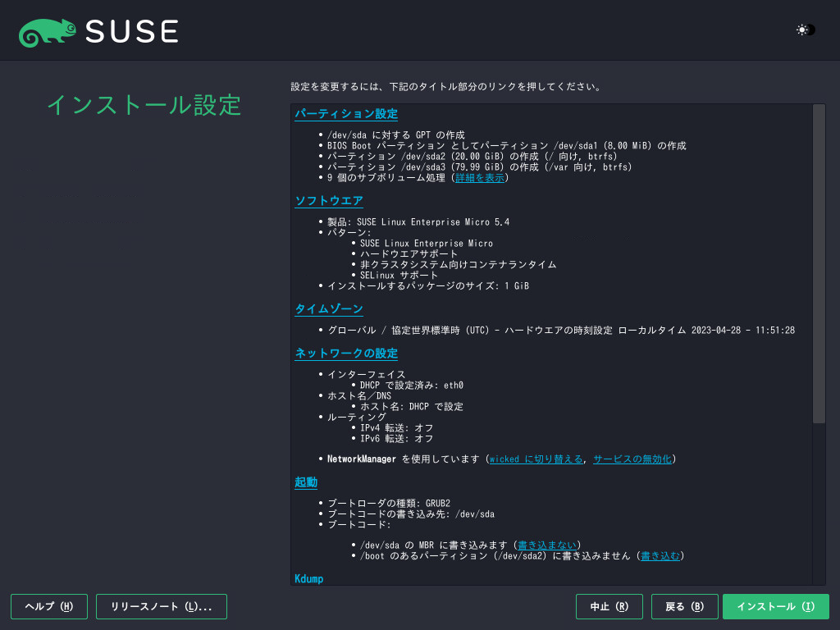Viewport: 840px width, 630px height.
Task: Start installation with インストール (I) button
Action: click(776, 606)
